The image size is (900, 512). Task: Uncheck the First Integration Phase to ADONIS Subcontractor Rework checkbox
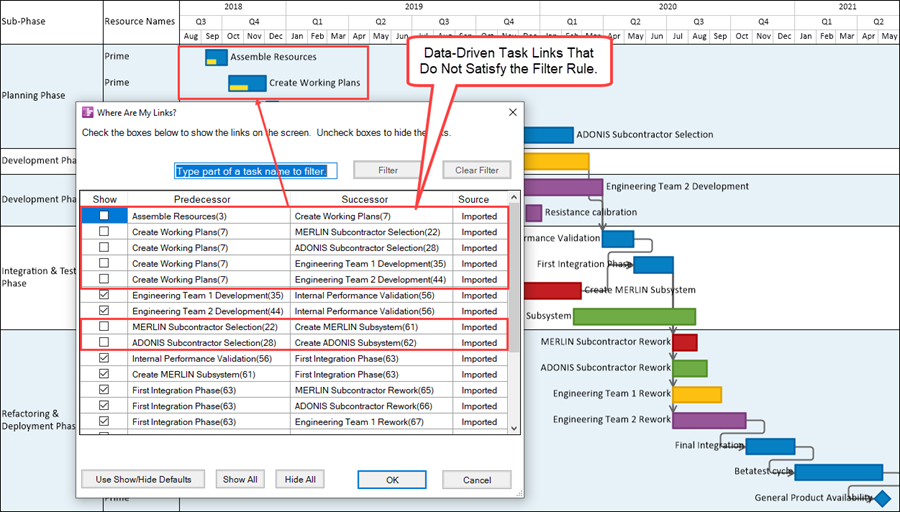tap(104, 405)
